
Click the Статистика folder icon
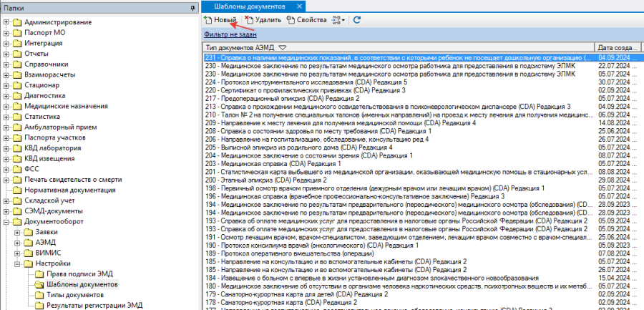(x=17, y=117)
